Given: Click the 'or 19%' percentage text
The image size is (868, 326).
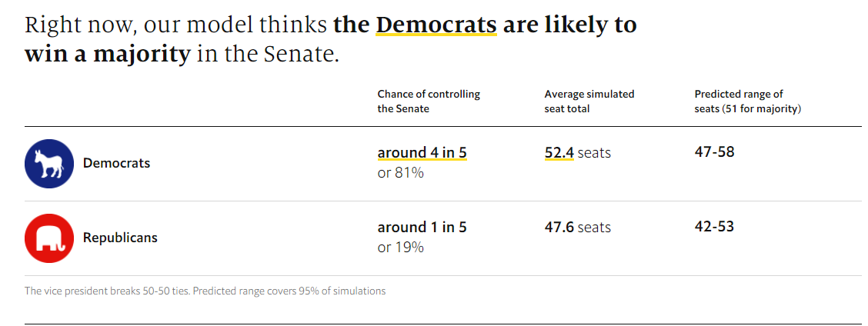Looking at the screenshot, I should pos(400,248).
